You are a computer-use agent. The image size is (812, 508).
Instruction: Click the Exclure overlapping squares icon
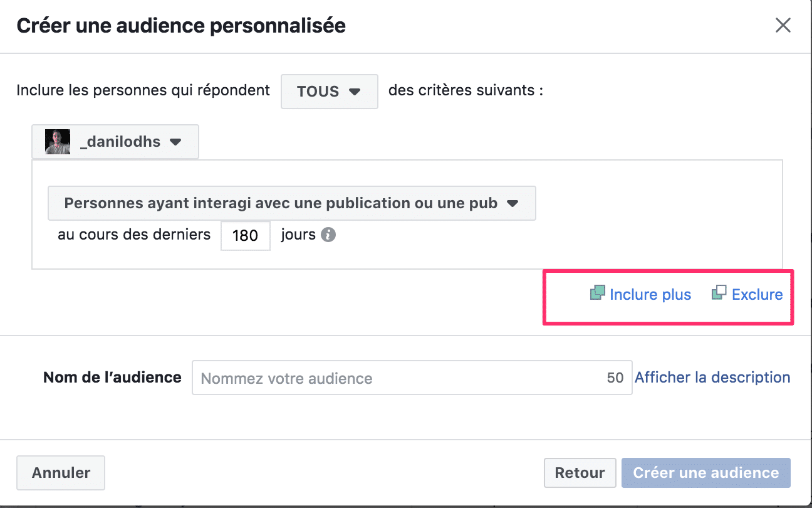[x=719, y=292]
